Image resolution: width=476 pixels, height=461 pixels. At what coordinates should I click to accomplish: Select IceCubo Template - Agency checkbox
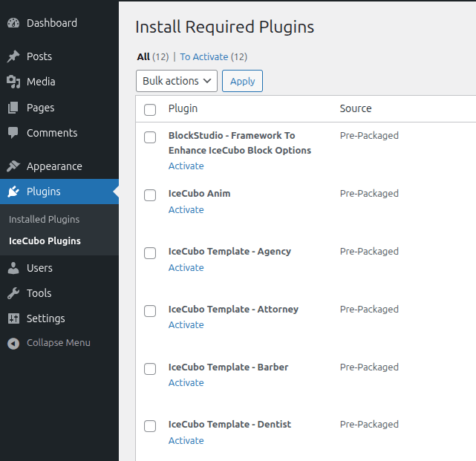tap(150, 253)
